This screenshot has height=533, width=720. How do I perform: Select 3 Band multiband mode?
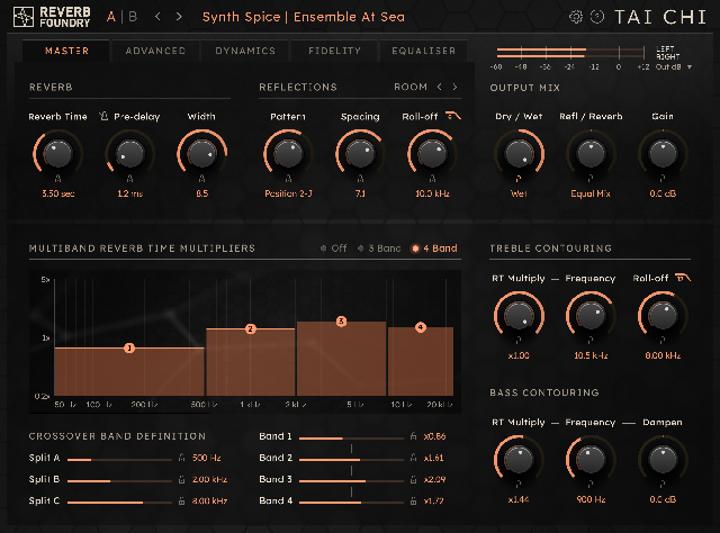point(379,248)
